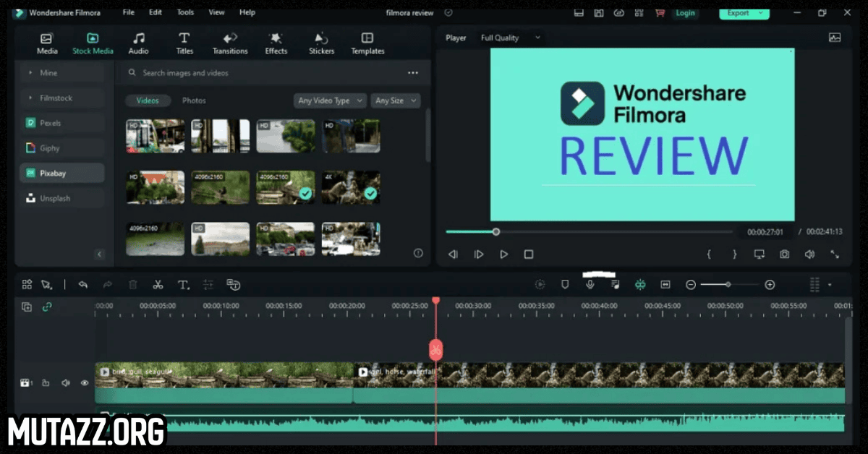Click the delete trash icon in timeline toolbar
Image resolution: width=868 pixels, height=454 pixels.
coord(133,285)
